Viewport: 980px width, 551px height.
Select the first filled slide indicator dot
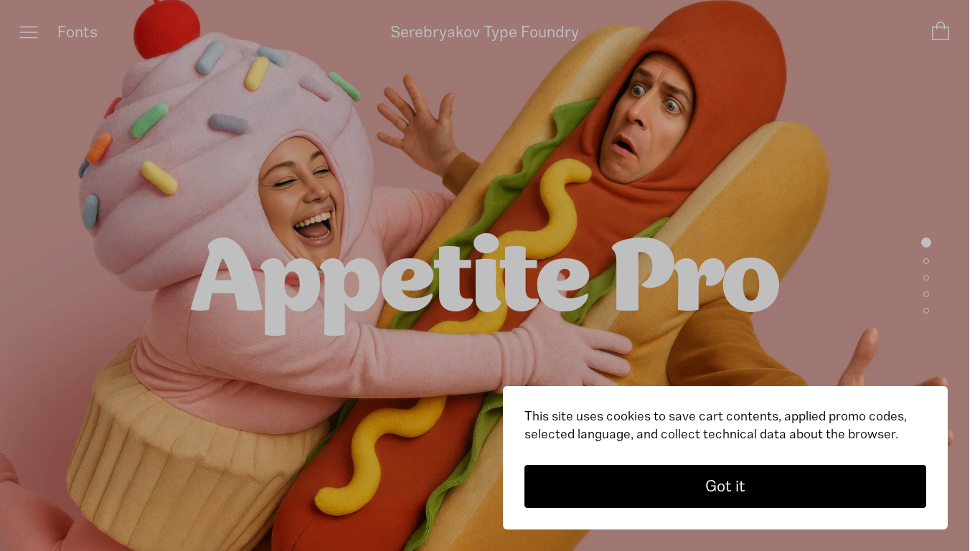tap(926, 242)
